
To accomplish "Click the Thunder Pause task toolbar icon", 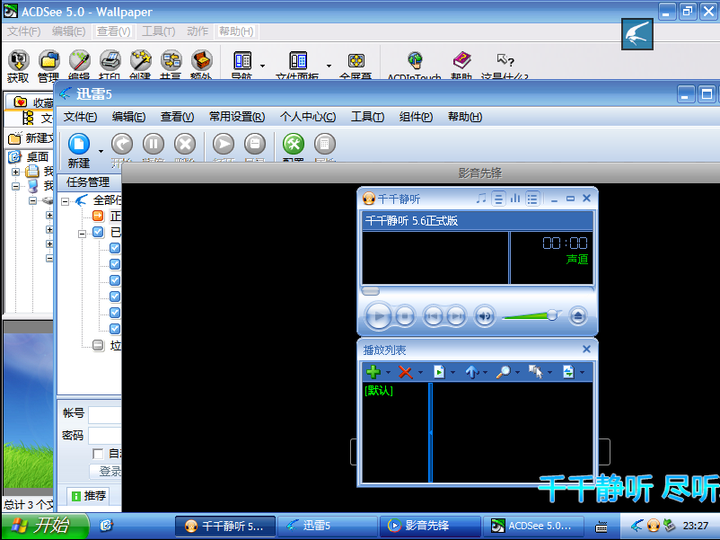I will click(x=153, y=144).
